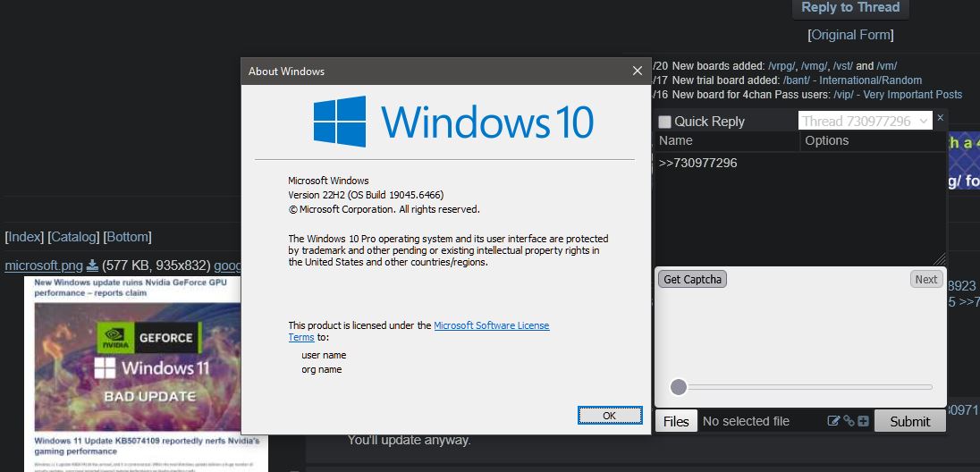980x472 pixels.
Task: Click the captcha slider handle
Action: [678, 387]
